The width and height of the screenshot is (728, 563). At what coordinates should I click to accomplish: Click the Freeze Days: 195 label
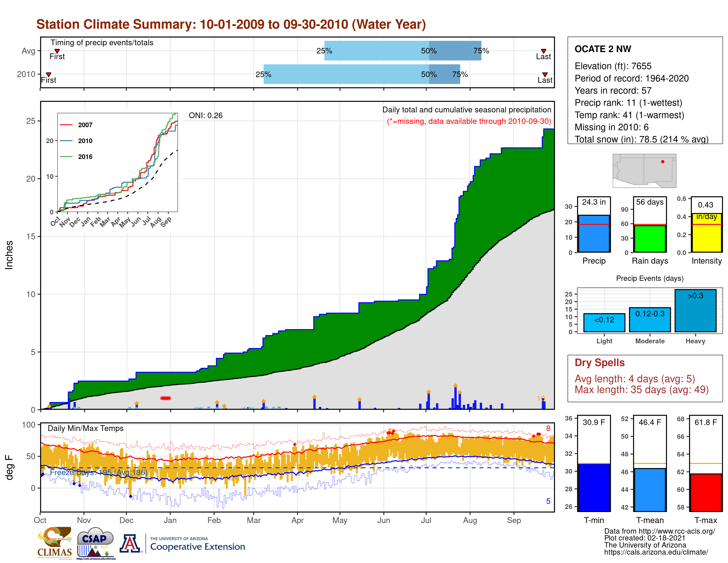click(x=98, y=472)
